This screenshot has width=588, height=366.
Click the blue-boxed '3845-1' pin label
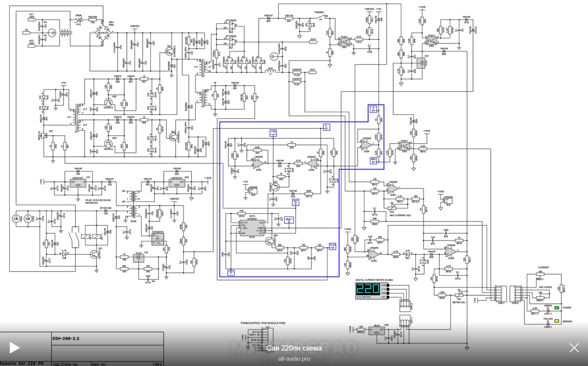[289, 220]
